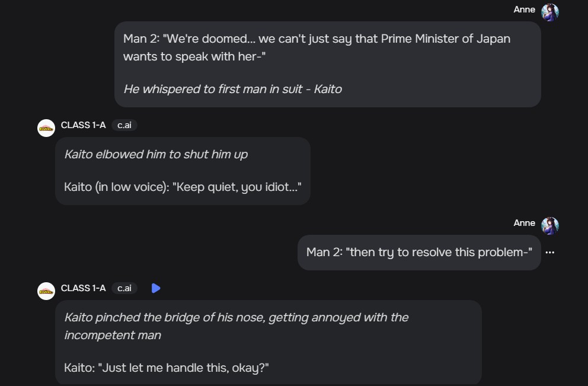Click c.ai badge next to the play button
The width and height of the screenshot is (588, 386).
pos(124,288)
